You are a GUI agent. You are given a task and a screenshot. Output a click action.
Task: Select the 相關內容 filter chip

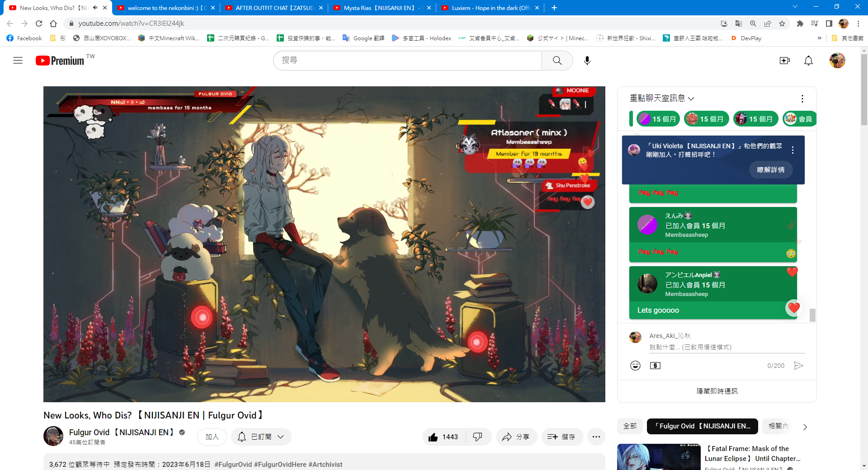pos(778,426)
